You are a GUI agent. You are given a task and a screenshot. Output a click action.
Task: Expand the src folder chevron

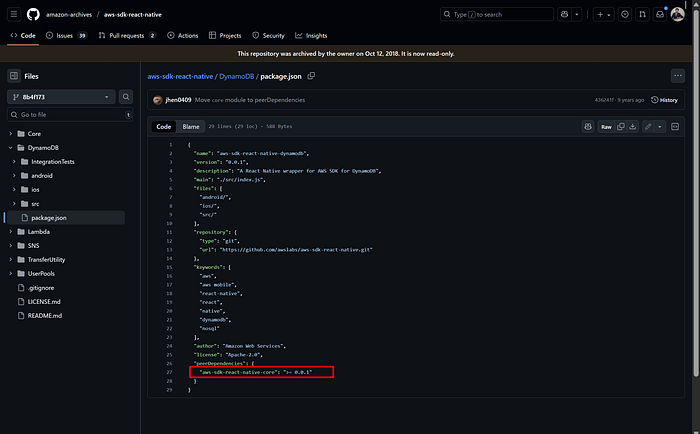(x=14, y=204)
